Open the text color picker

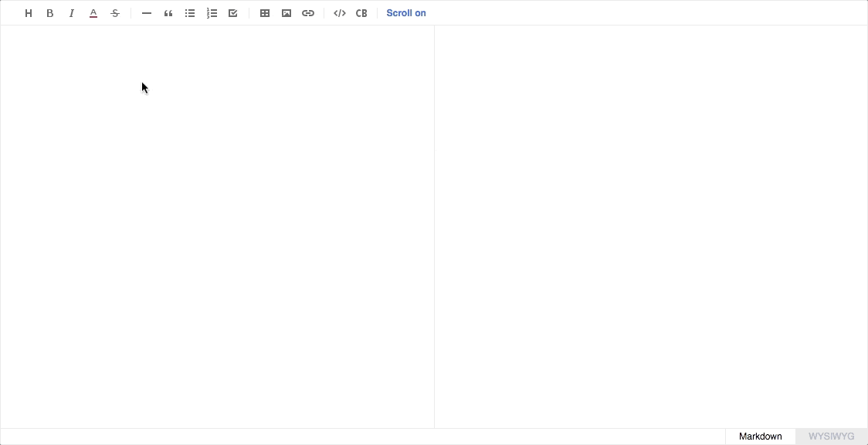[x=93, y=13]
